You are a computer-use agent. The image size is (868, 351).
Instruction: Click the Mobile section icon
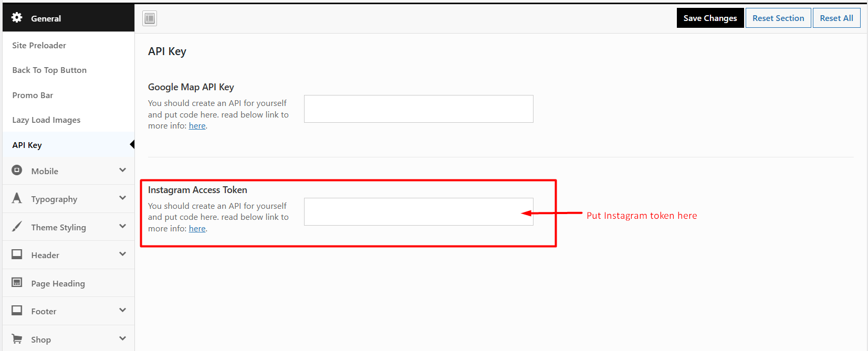[x=17, y=170]
